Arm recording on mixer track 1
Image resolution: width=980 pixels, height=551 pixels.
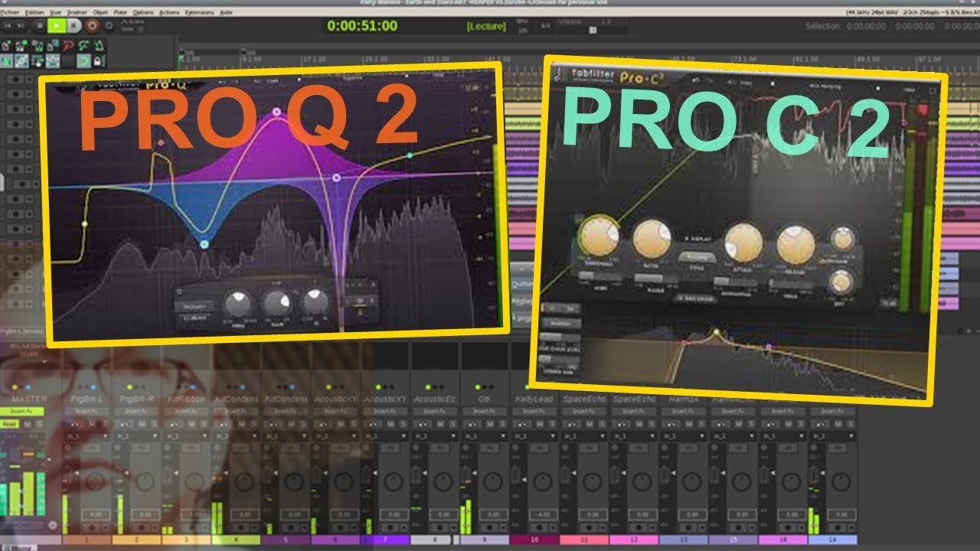[92, 527]
